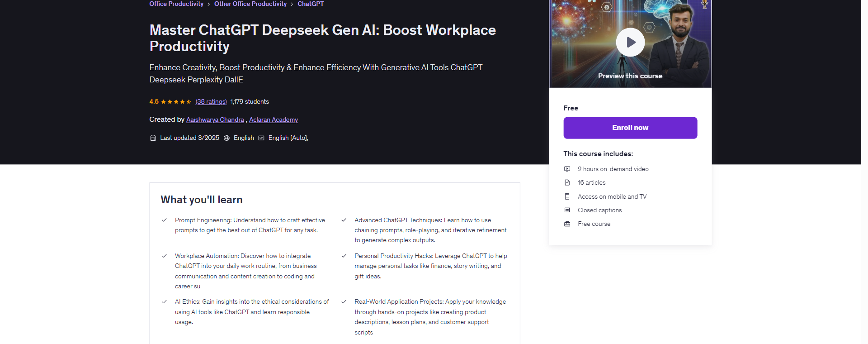The height and width of the screenshot is (344, 868).
Task: Click the globe language icon
Action: click(x=226, y=138)
